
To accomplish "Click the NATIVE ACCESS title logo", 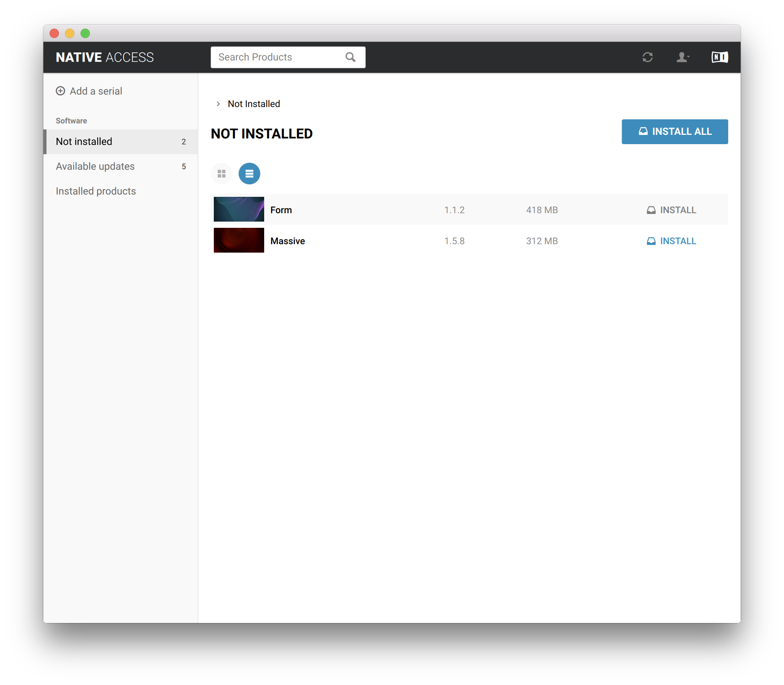I will [x=105, y=57].
